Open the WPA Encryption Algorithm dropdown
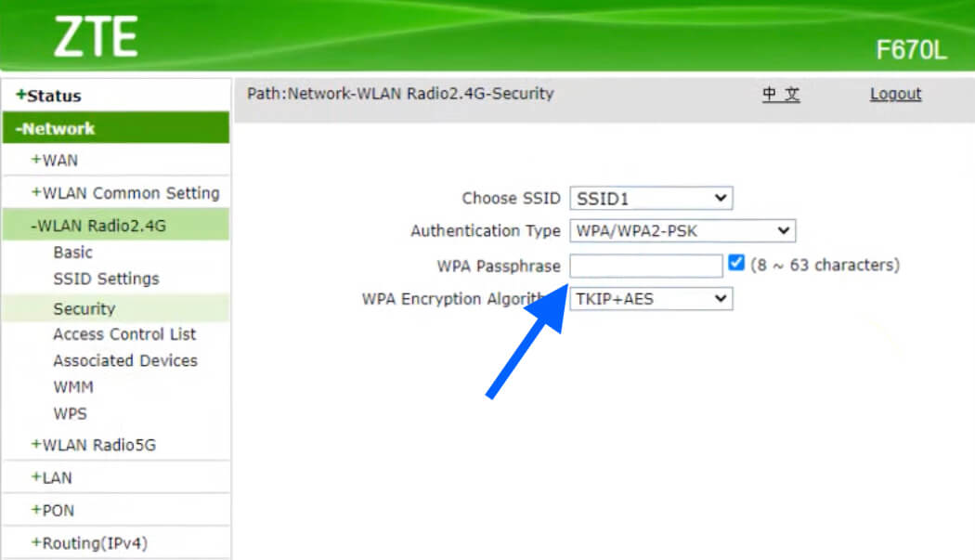 point(650,299)
